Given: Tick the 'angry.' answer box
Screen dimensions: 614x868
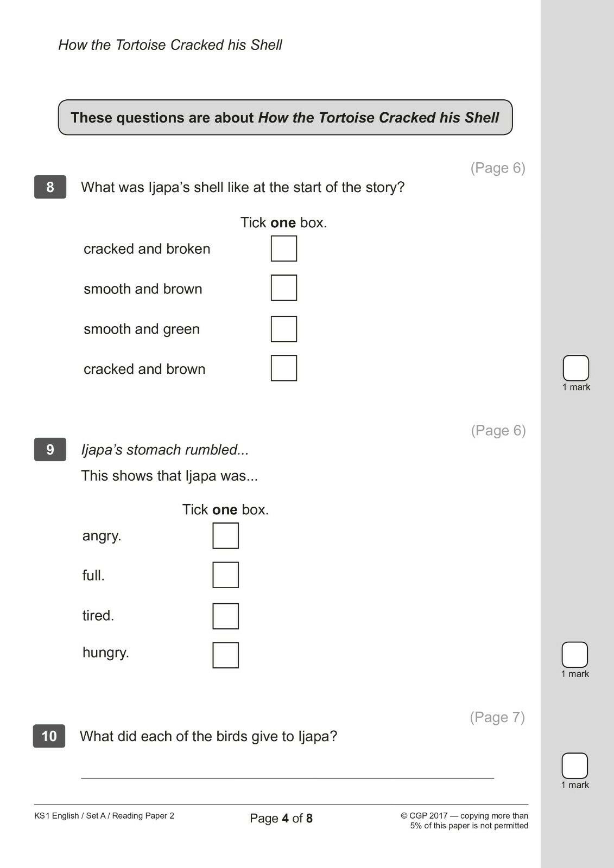Looking at the screenshot, I should click(226, 536).
